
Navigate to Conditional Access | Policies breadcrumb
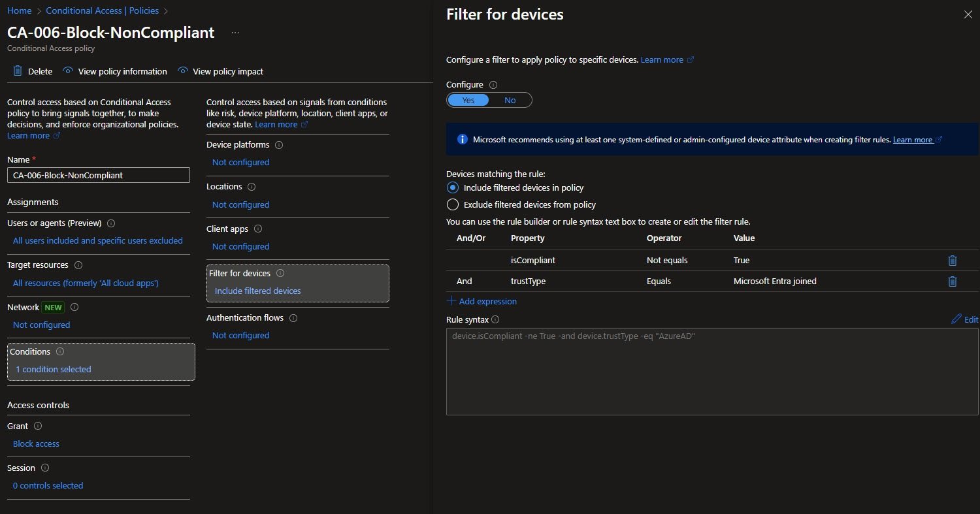click(x=103, y=11)
